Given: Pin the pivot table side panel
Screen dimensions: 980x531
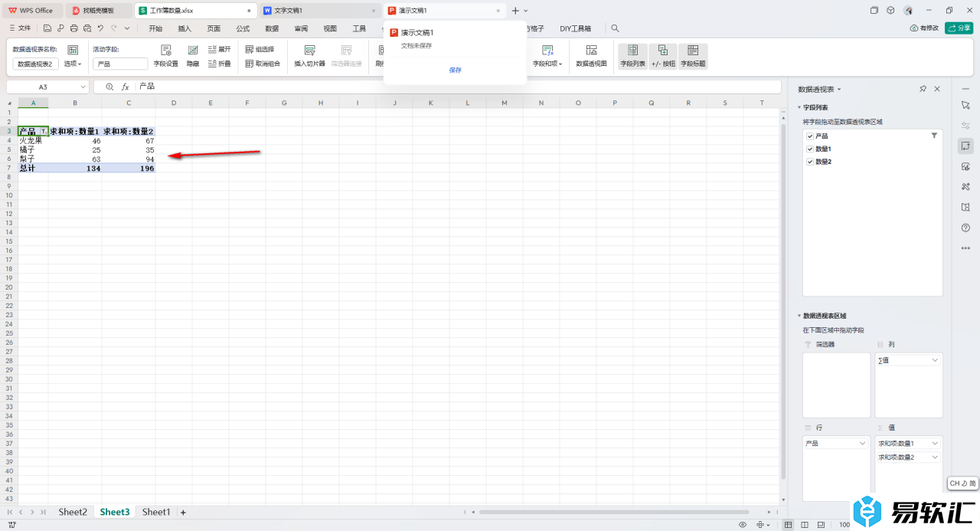Looking at the screenshot, I should (x=923, y=89).
